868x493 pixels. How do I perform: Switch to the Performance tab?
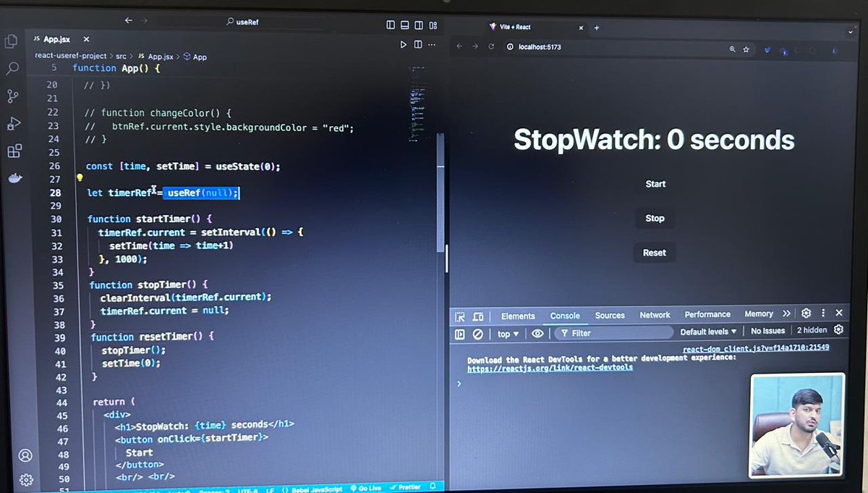tap(707, 314)
